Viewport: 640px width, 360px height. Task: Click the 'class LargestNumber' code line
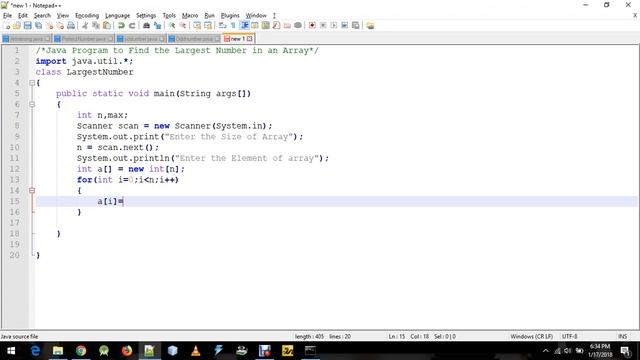tap(84, 72)
